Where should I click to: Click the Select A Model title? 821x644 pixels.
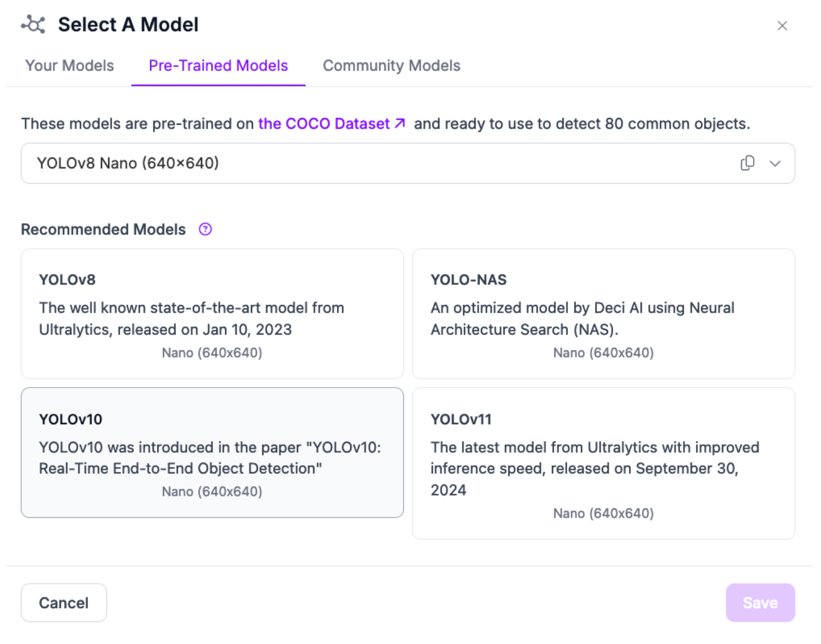pyautogui.click(x=128, y=25)
